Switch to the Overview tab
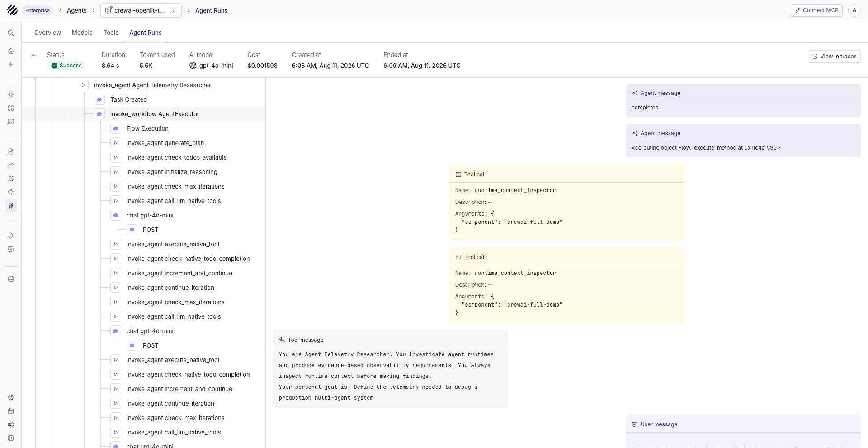This screenshot has height=448, width=868. click(47, 33)
